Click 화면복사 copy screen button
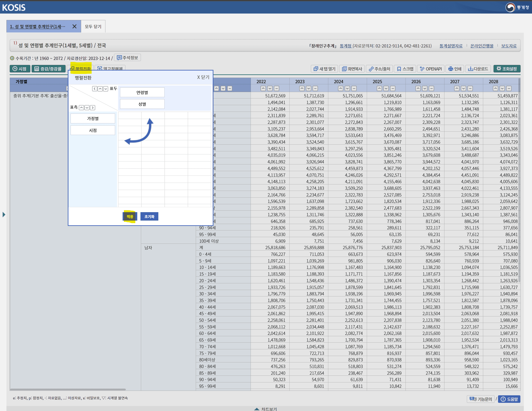The image size is (532, 411). click(352, 69)
